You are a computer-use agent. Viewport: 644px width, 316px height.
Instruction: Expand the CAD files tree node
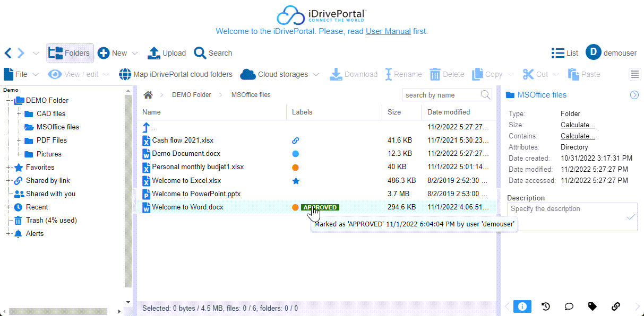(19, 113)
